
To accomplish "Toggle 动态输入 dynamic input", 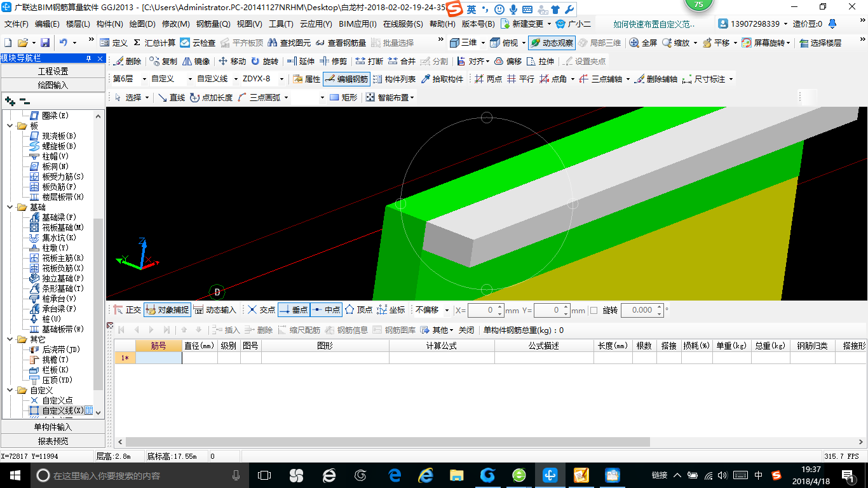I will (215, 310).
